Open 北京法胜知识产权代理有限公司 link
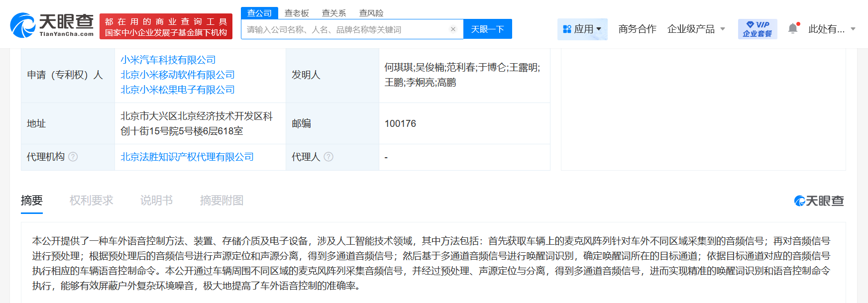Screen dimensions: 868x303 (x=187, y=157)
